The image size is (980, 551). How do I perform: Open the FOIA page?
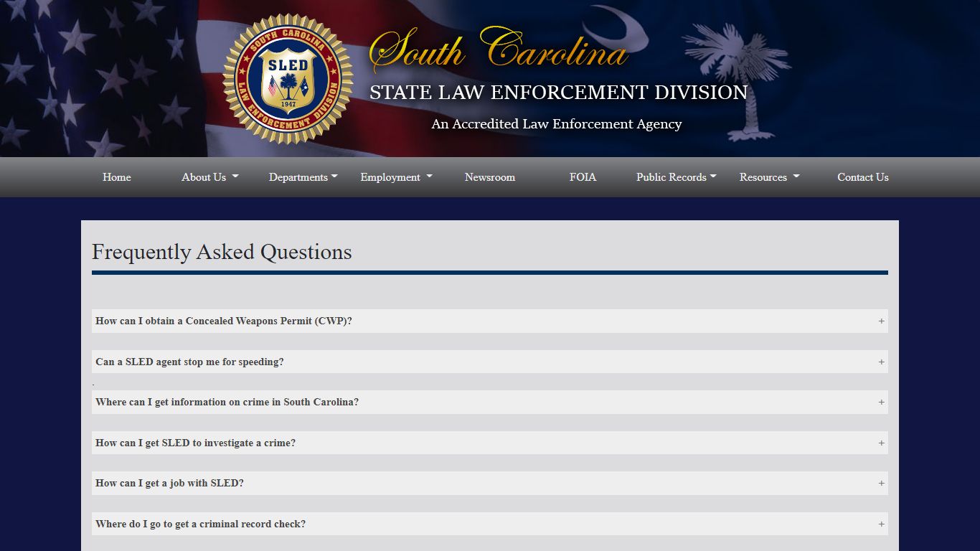pyautogui.click(x=583, y=177)
